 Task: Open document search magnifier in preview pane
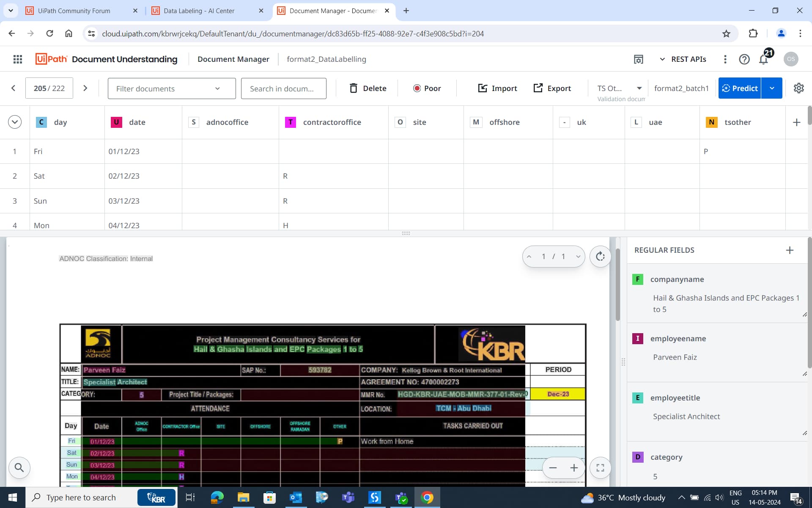tap(19, 467)
